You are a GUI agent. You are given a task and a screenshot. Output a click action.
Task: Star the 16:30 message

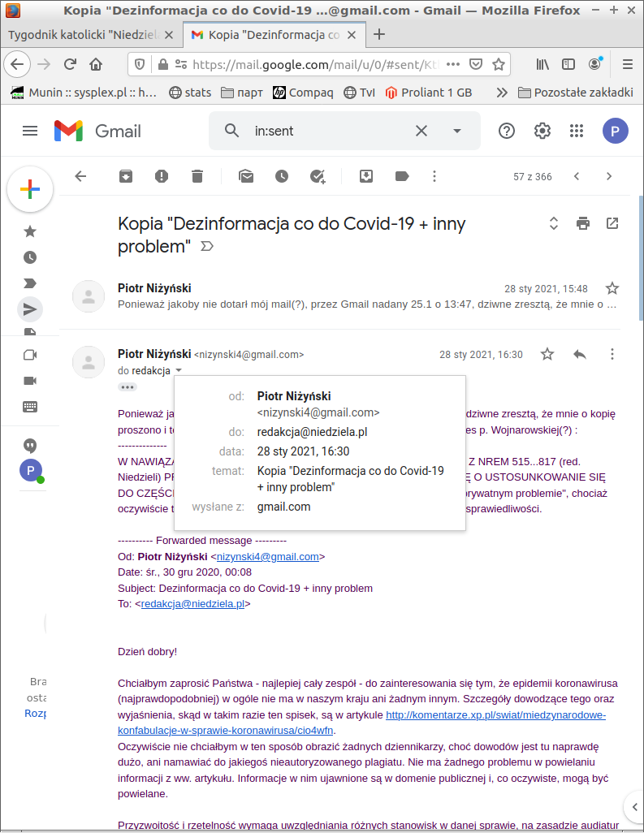547,354
